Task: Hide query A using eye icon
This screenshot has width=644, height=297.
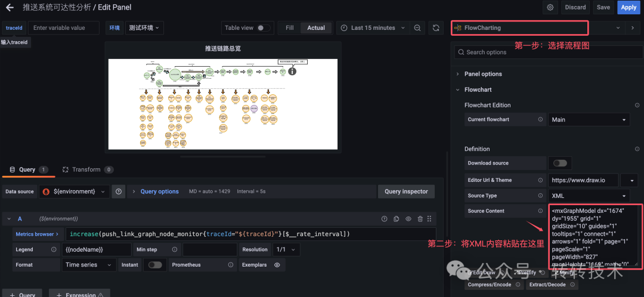Action: [408, 219]
